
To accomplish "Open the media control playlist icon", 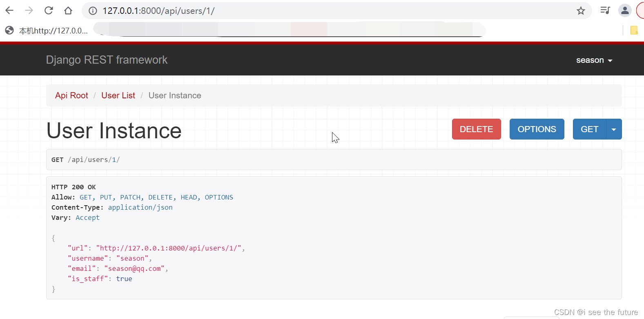I will [605, 10].
